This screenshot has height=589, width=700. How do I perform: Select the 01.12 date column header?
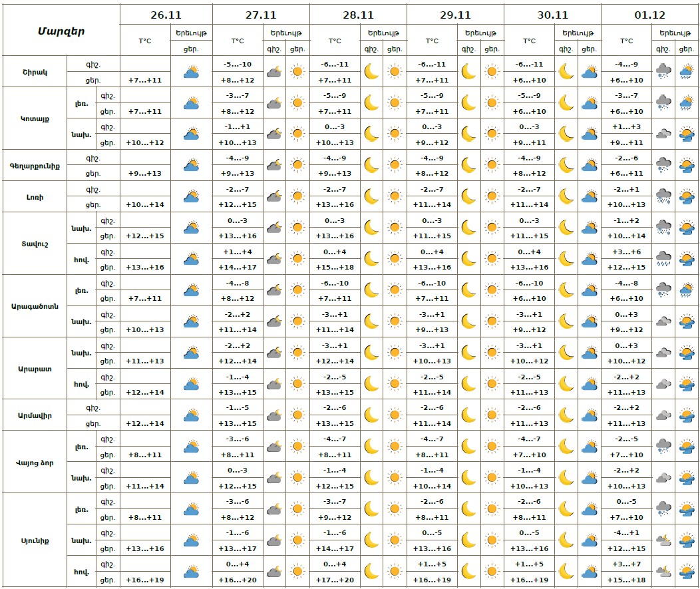point(649,15)
